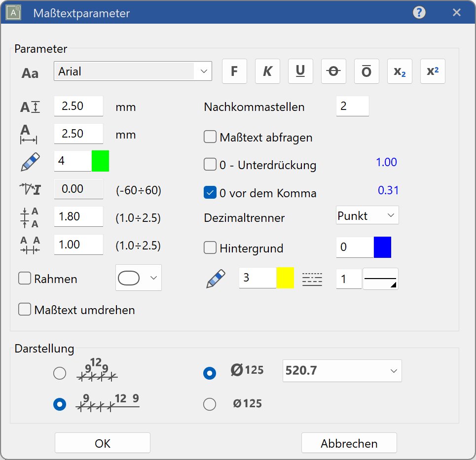Open the Rahmen shape dropdown
This screenshot has height=460, width=476.
[138, 278]
